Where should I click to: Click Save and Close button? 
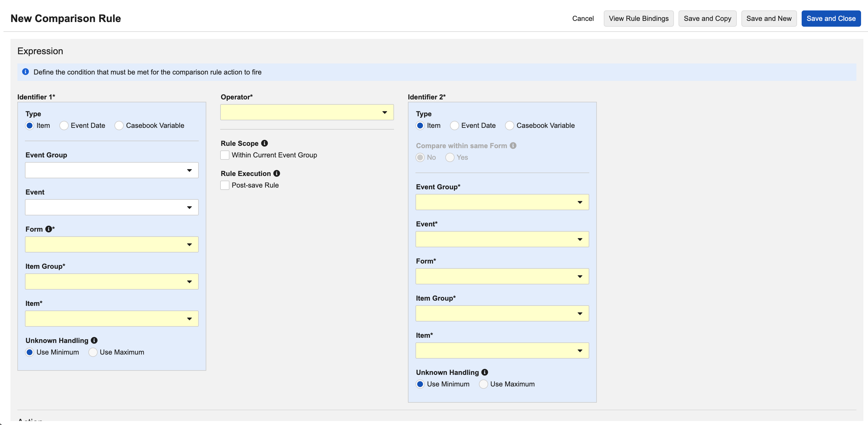(x=831, y=19)
